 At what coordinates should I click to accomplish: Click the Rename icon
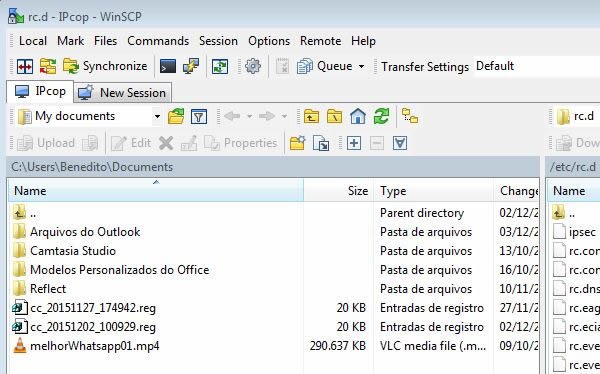pyautogui.click(x=189, y=143)
